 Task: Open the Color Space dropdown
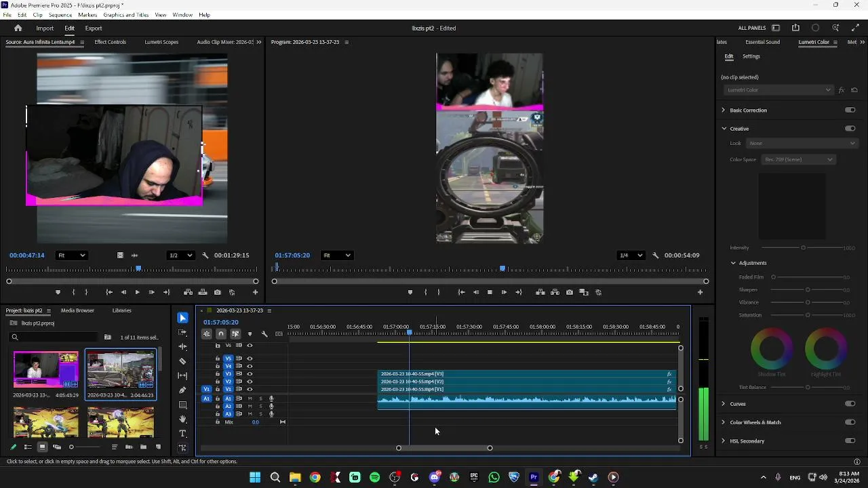[798, 159]
